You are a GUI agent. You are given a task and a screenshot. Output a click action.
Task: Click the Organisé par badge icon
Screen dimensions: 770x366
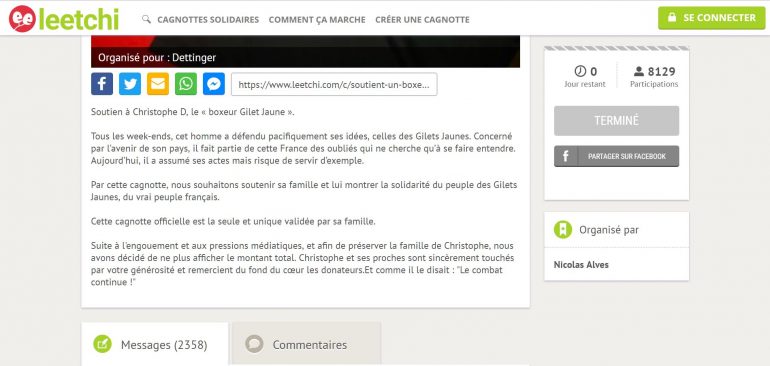(563, 229)
